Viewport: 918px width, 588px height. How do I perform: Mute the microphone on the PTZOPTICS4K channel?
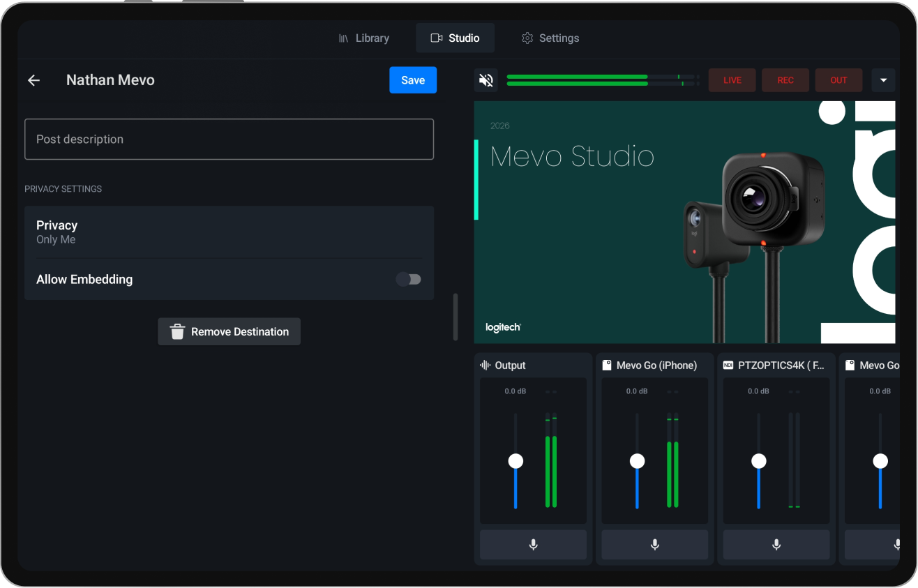click(x=776, y=545)
